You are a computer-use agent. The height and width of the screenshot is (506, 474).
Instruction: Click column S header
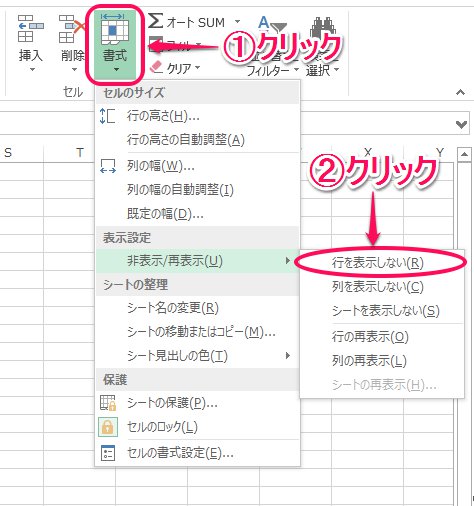[x=21, y=153]
